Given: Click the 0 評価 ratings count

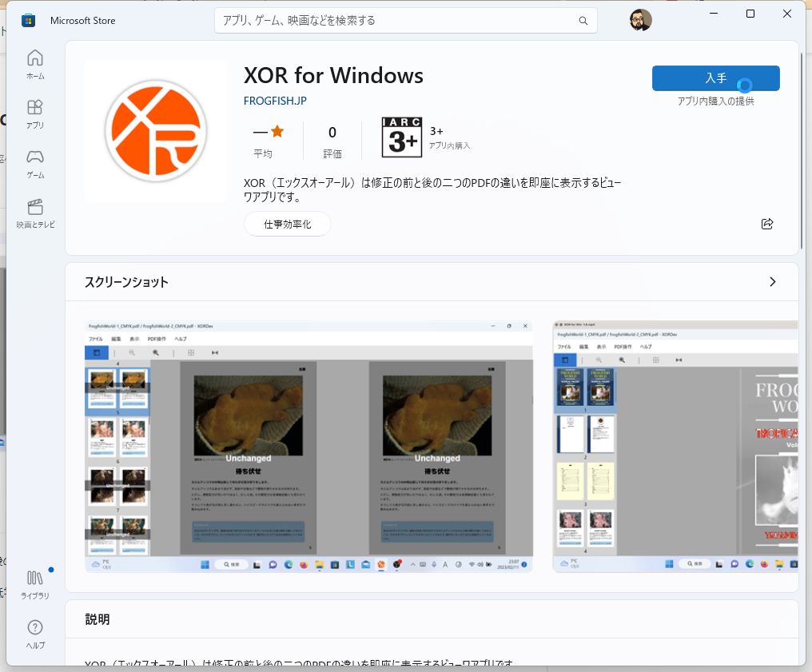Looking at the screenshot, I should coord(332,142).
